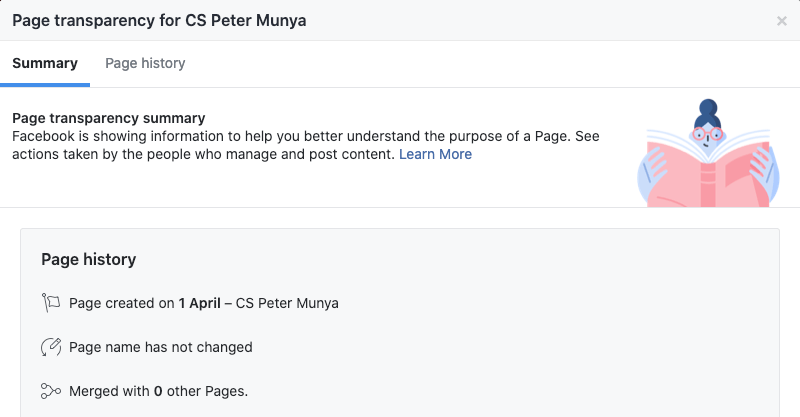
Task: Click the dialog title mentioning CS Peter Munya
Action: coord(159,20)
